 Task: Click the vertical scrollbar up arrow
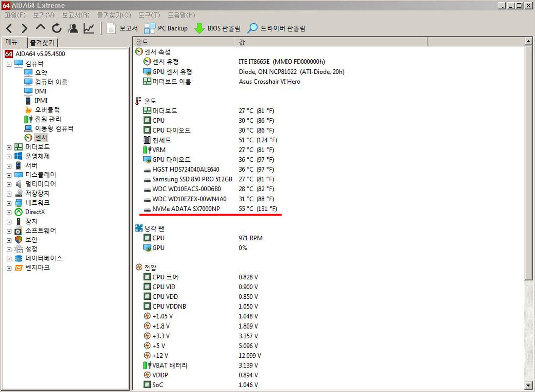point(528,41)
